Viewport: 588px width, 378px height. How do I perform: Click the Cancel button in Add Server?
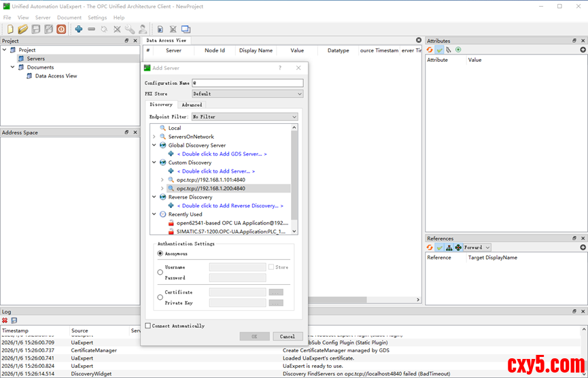point(288,337)
